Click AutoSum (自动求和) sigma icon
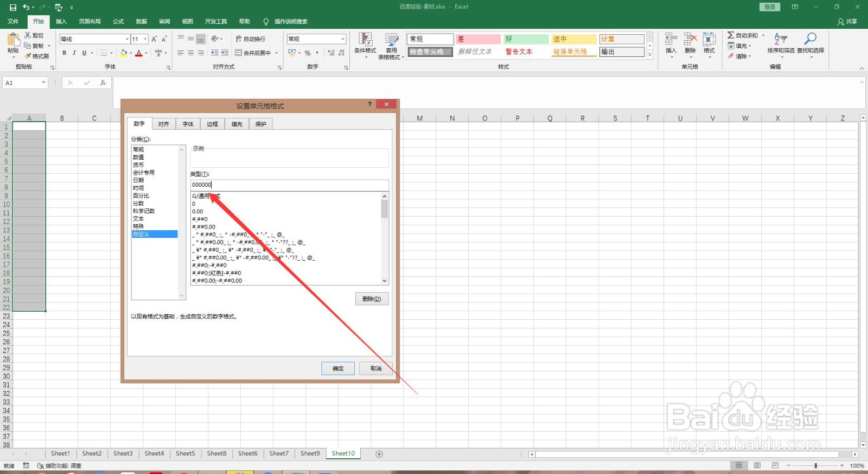Screen dimensions: 868x474 click(x=731, y=35)
